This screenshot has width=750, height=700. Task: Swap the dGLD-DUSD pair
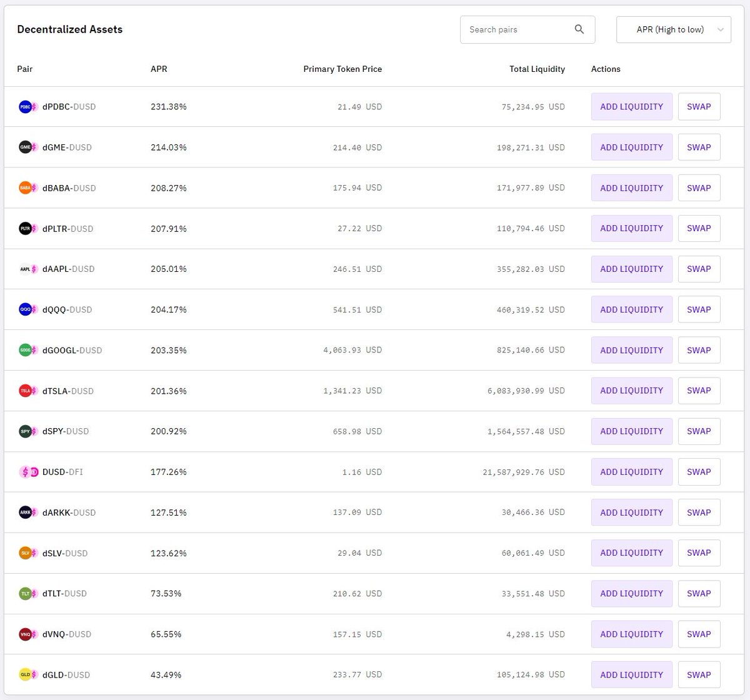pos(699,675)
